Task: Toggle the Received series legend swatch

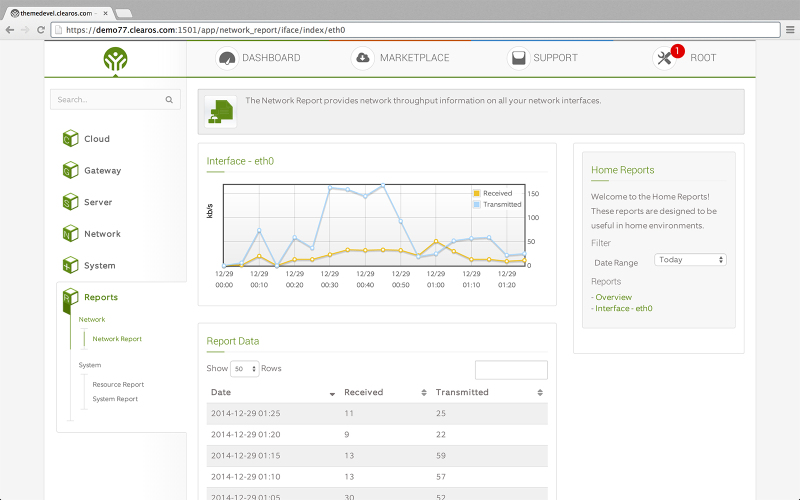Action: click(477, 193)
